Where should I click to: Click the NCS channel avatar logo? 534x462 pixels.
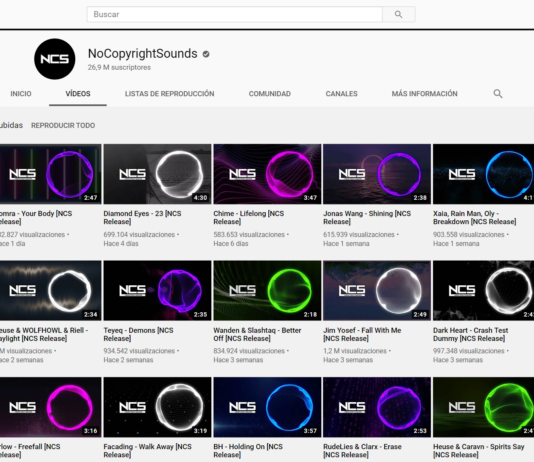tap(54, 59)
